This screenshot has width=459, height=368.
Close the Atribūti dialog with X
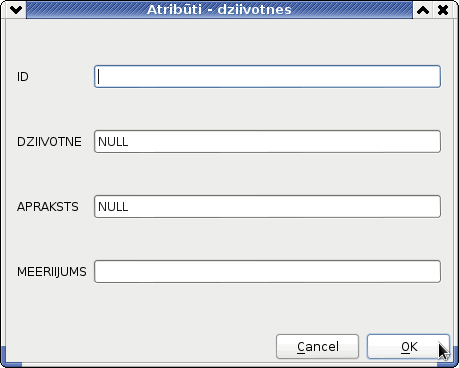coord(443,10)
